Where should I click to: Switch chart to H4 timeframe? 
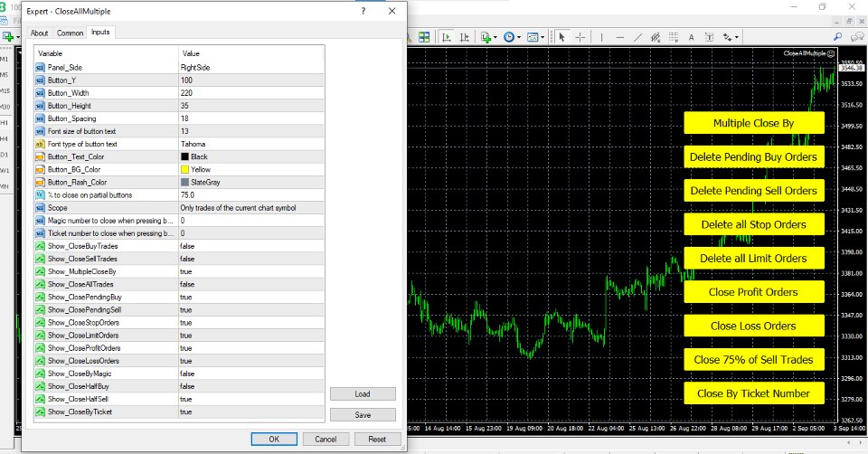click(5, 138)
